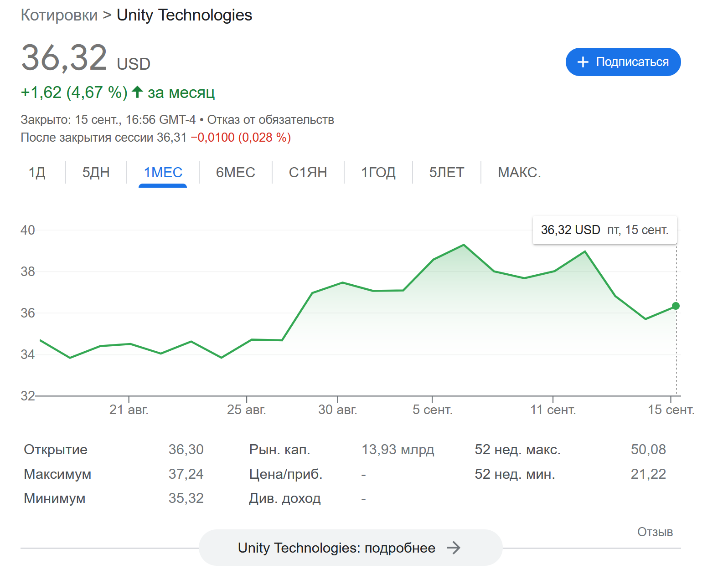Click the 25 авг. axis label
This screenshot has width=728, height=569.
coord(247,410)
